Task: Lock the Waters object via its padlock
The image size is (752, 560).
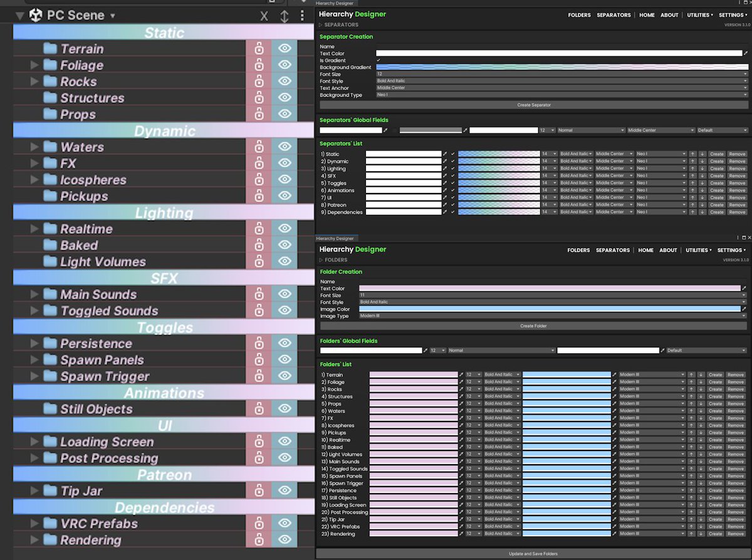Action: (258, 147)
